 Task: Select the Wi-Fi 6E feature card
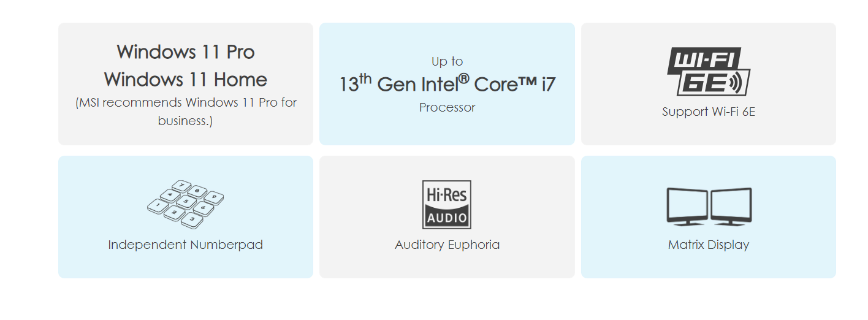click(x=709, y=84)
